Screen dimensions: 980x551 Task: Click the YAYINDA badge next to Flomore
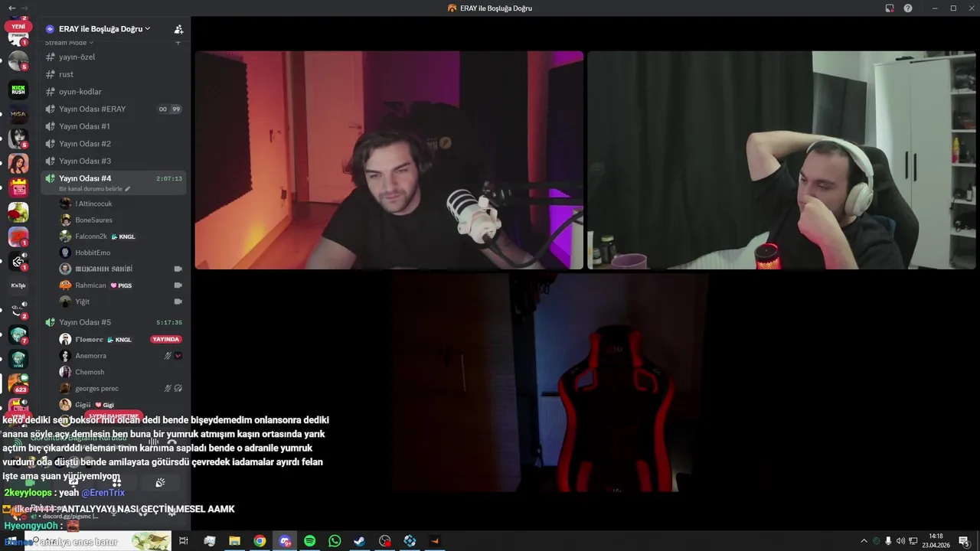click(166, 339)
